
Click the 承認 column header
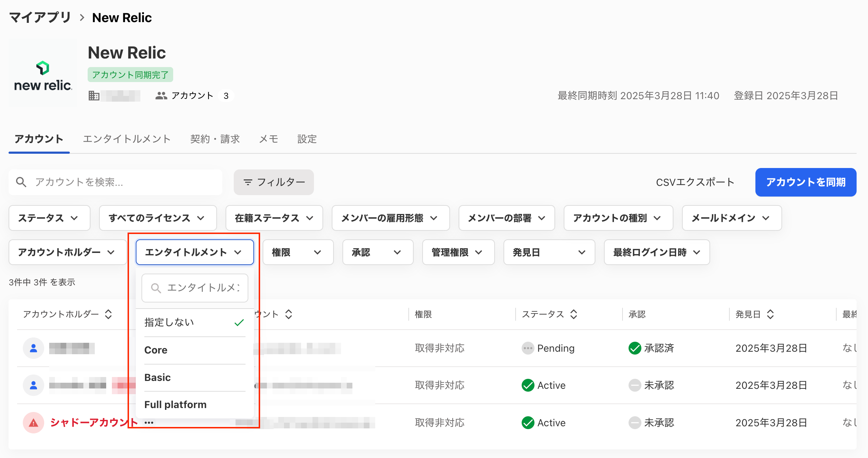637,314
